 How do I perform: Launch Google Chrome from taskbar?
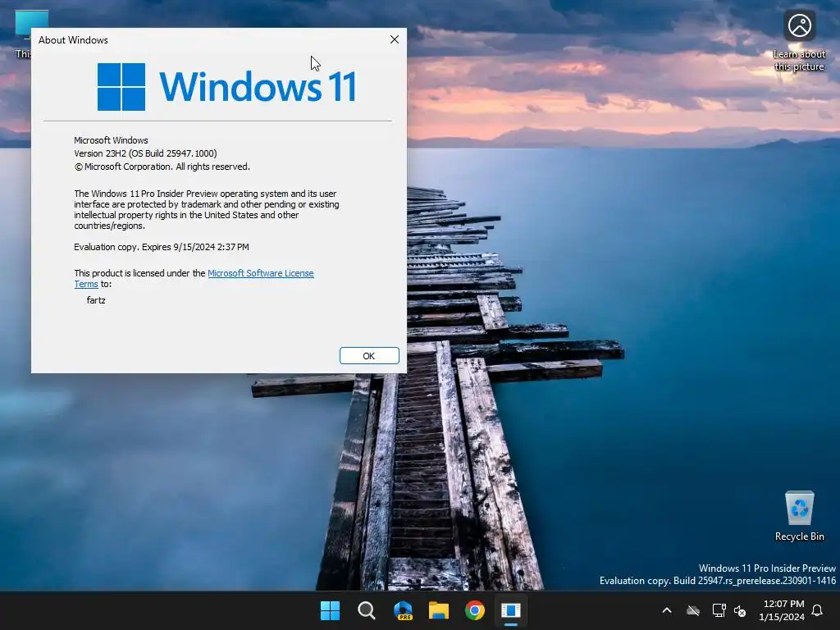tap(475, 610)
